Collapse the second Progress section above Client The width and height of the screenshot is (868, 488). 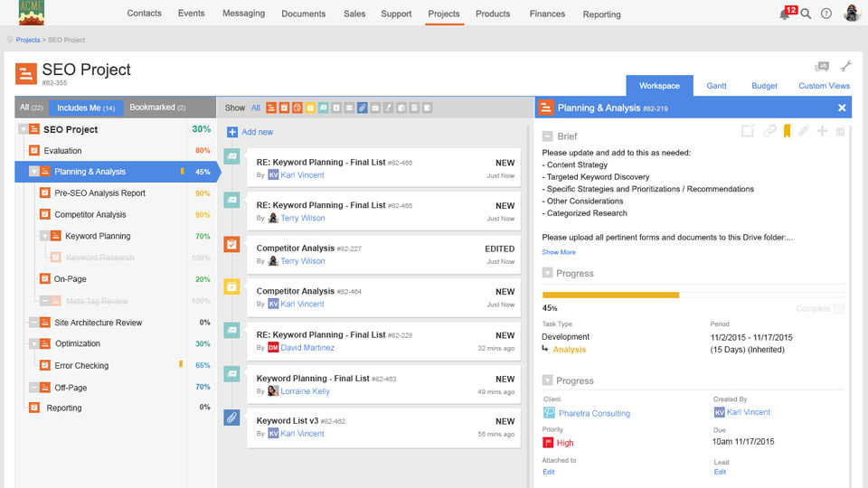click(548, 380)
